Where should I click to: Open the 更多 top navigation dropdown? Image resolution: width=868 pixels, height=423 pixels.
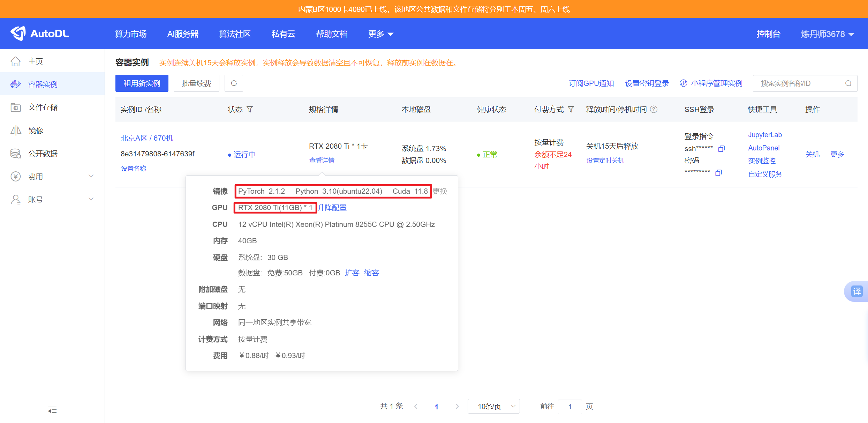point(380,34)
